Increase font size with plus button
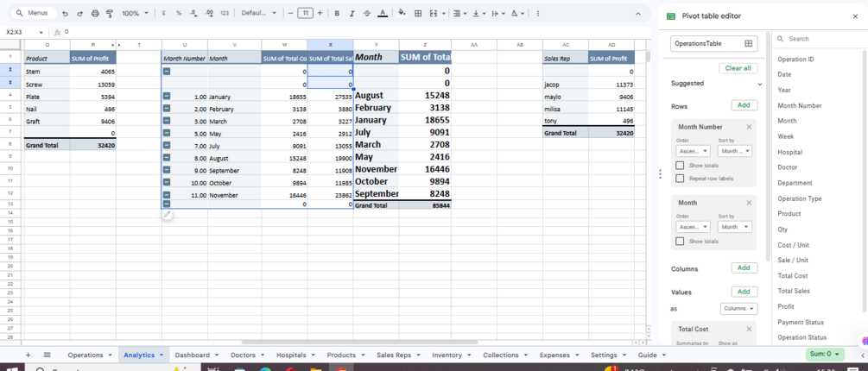Image resolution: width=868 pixels, height=371 pixels. coord(320,13)
